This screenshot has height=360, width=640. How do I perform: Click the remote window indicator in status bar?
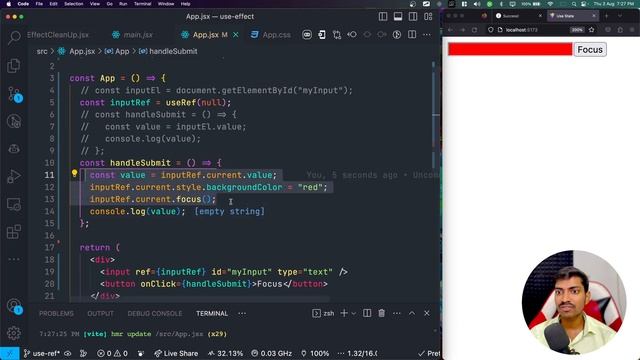[x=10, y=353]
